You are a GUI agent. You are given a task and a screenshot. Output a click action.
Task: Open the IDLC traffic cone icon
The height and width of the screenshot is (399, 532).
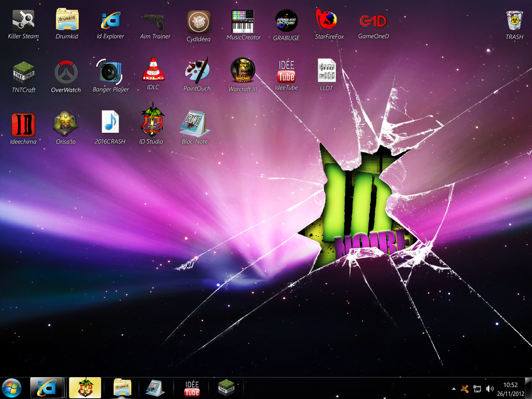coord(153,71)
